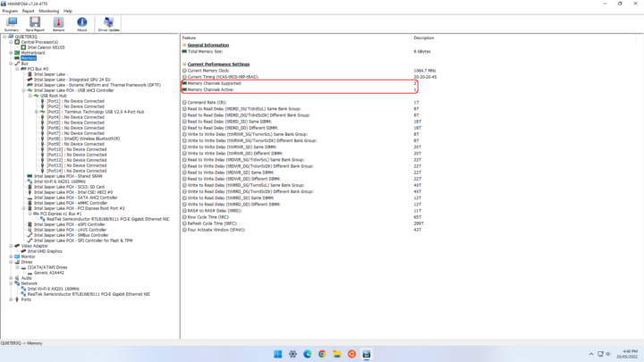The width and height of the screenshot is (644, 362).
Task: Open the Monitoring menu
Action: point(49,11)
